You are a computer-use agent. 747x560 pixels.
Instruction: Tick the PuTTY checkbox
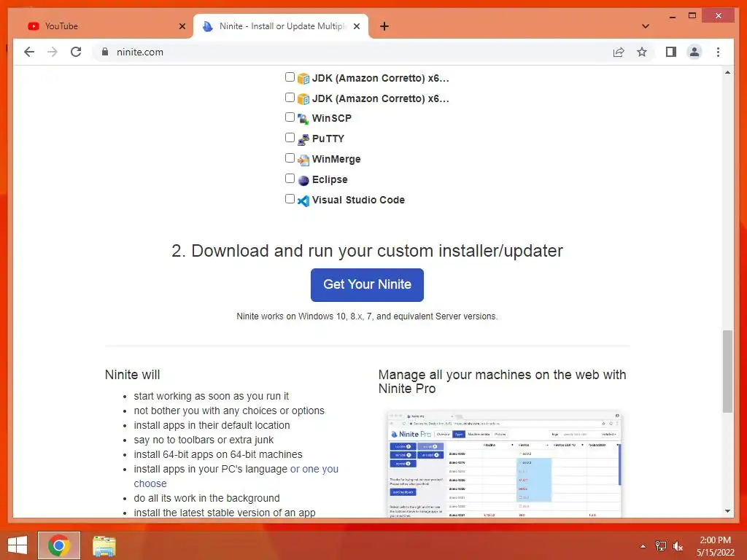[290, 138]
